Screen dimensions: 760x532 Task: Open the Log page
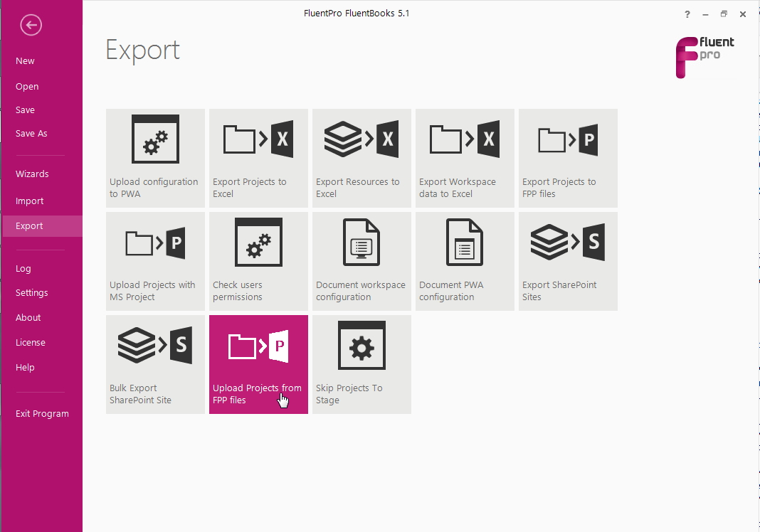click(x=23, y=268)
